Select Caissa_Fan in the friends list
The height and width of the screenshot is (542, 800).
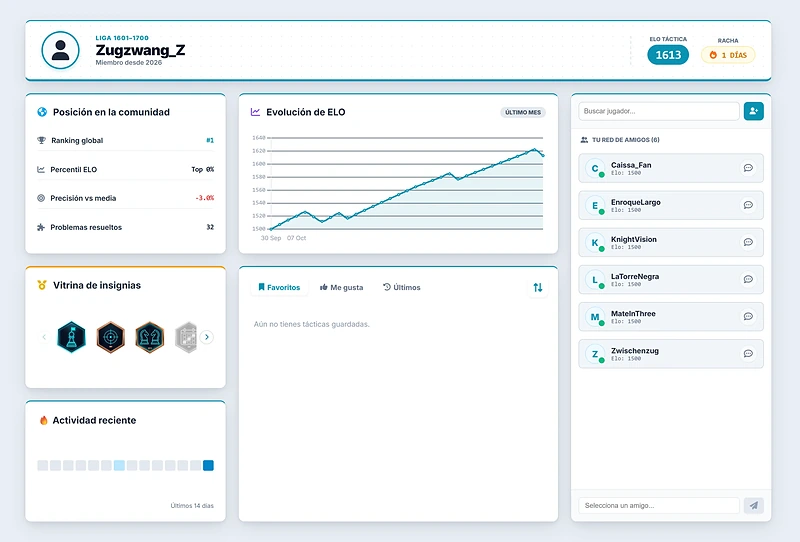tap(671, 168)
